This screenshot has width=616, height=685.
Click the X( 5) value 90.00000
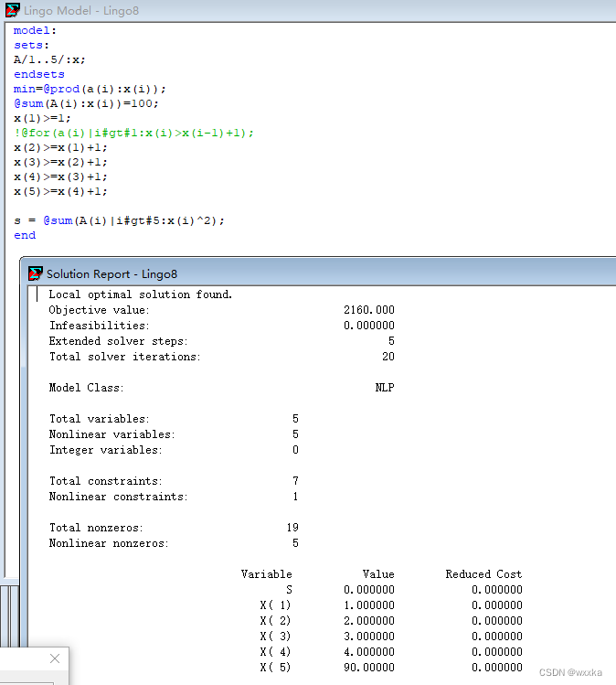pyautogui.click(x=369, y=668)
